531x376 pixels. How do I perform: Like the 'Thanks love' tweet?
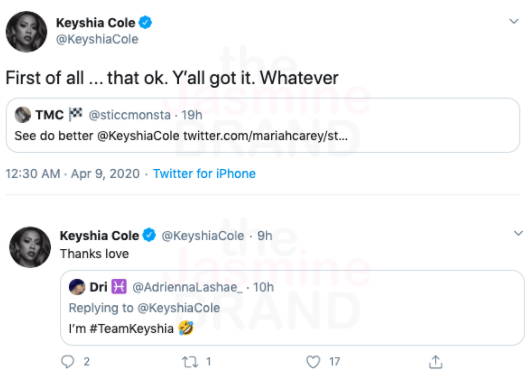pos(313,362)
